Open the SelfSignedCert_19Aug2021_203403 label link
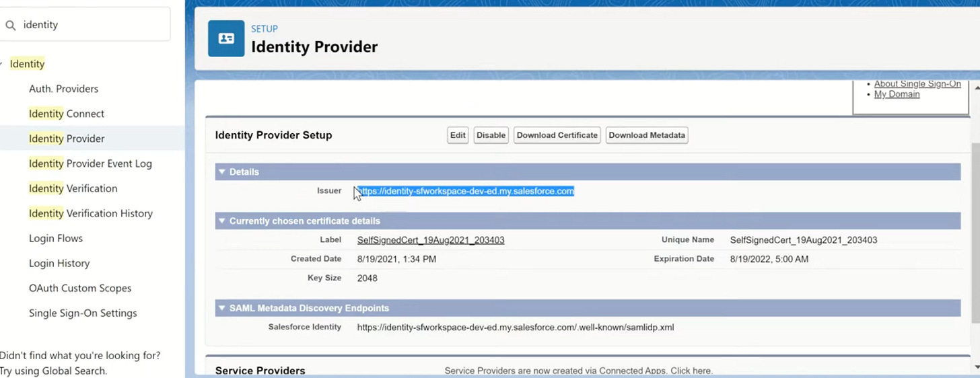The image size is (980, 378). tap(431, 240)
